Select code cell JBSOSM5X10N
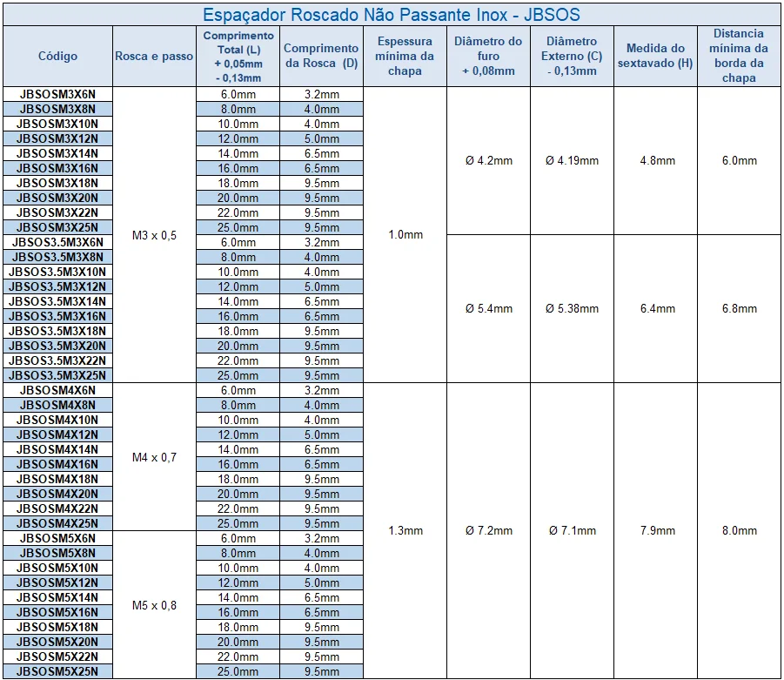 58,568
